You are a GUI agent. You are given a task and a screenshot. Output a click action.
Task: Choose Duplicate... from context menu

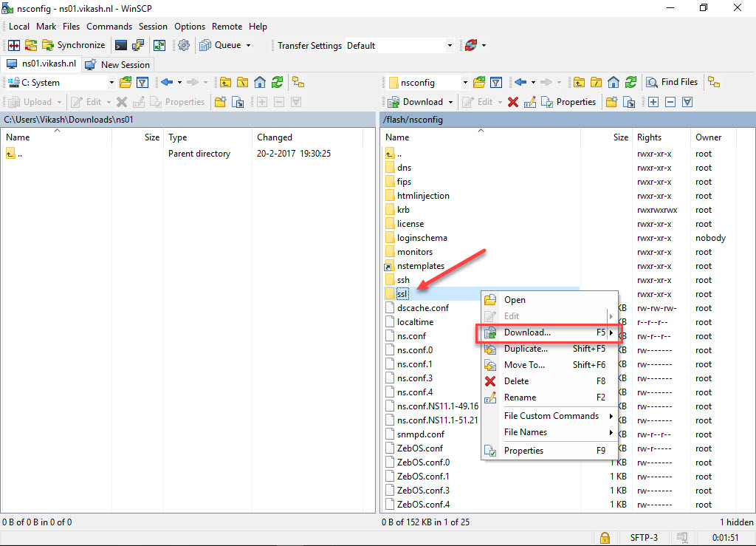pyautogui.click(x=550, y=349)
